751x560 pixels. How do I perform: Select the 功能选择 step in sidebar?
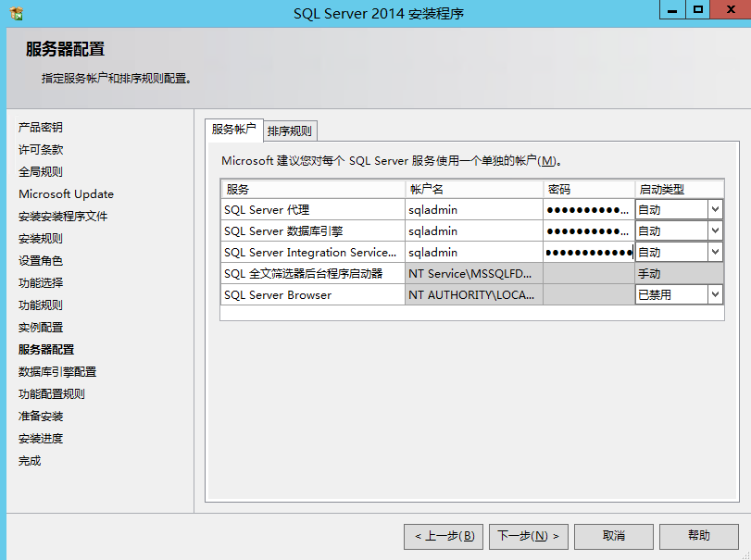point(41,283)
